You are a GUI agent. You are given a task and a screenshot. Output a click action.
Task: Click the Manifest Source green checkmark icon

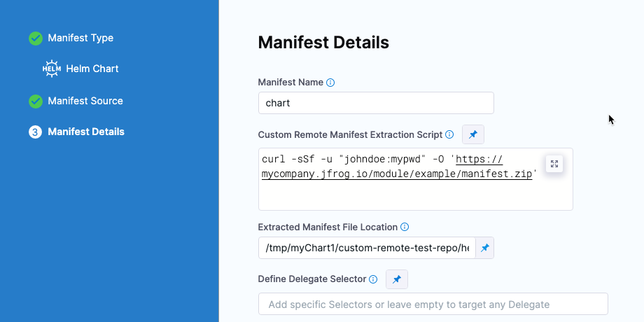click(36, 101)
